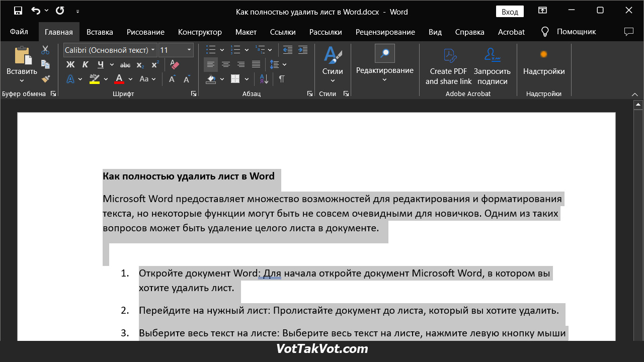This screenshot has height=362, width=644.
Task: Apply text effects with the outlined A
Action: (70, 79)
